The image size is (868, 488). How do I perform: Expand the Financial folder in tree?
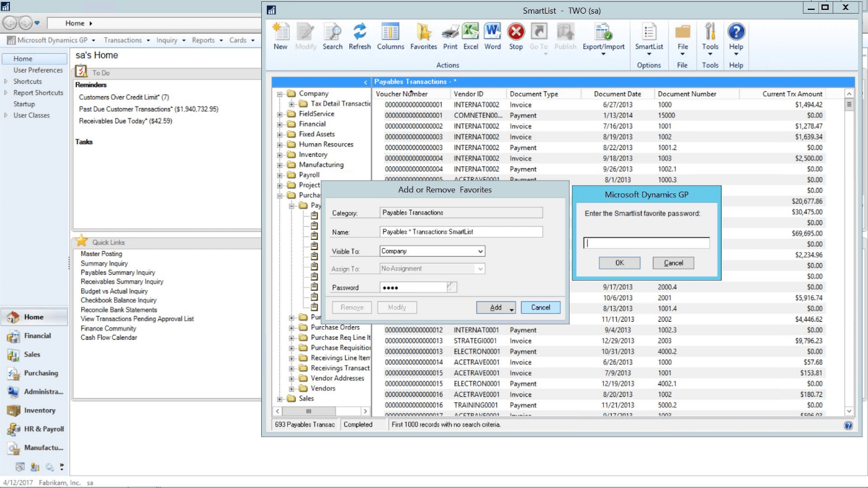pyautogui.click(x=280, y=124)
